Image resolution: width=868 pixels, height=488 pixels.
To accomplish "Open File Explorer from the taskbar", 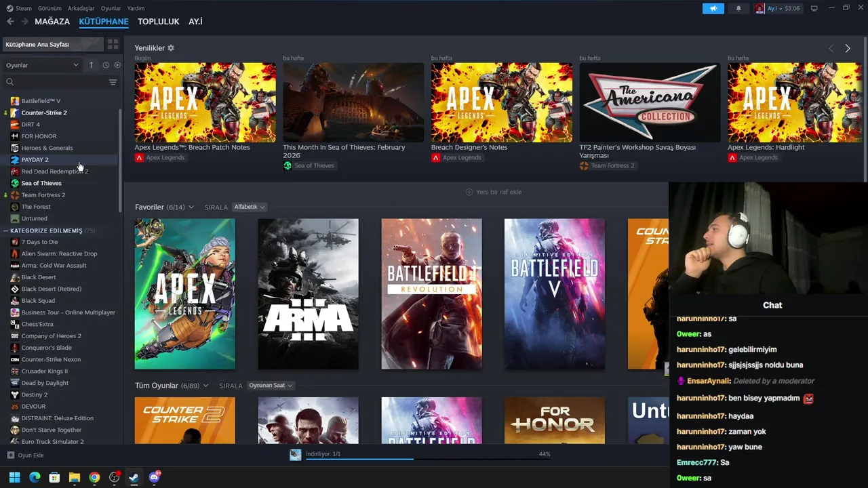I will [75, 477].
